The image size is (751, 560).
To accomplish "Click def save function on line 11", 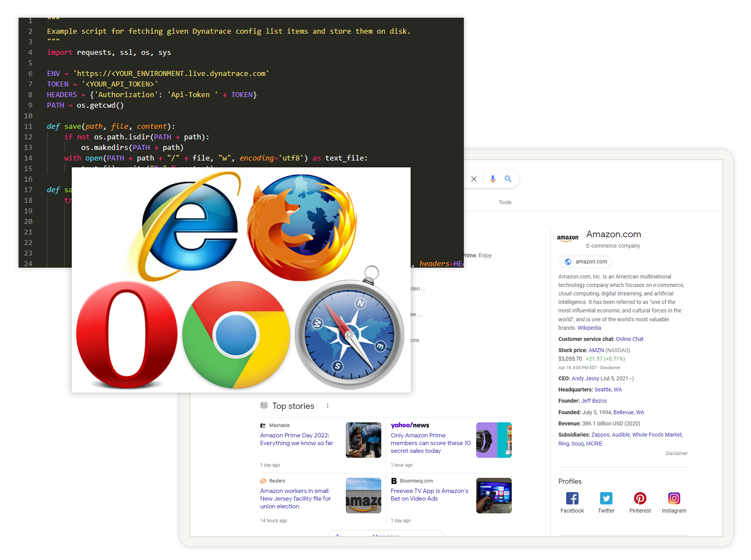I will click(111, 126).
